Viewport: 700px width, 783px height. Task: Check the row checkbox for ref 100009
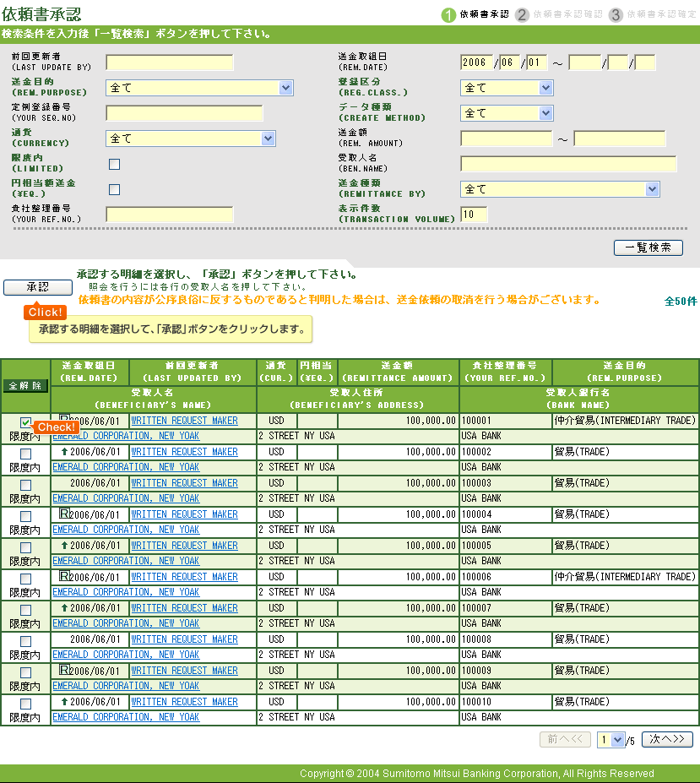25,672
